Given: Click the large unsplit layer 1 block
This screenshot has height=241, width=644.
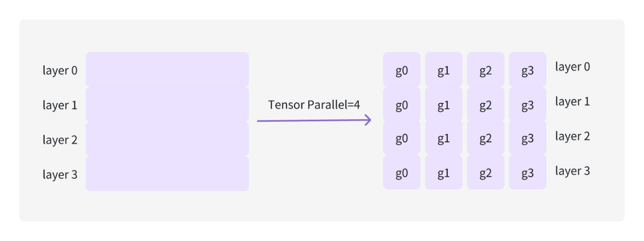Looking at the screenshot, I should [167, 104].
